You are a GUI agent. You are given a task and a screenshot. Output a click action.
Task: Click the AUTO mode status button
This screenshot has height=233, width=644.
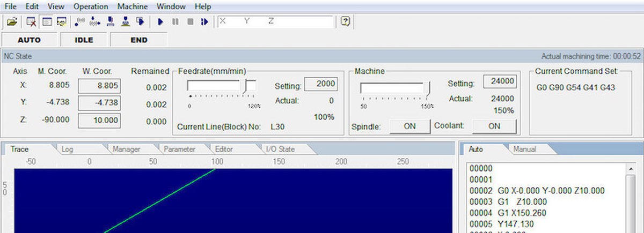pyautogui.click(x=29, y=40)
